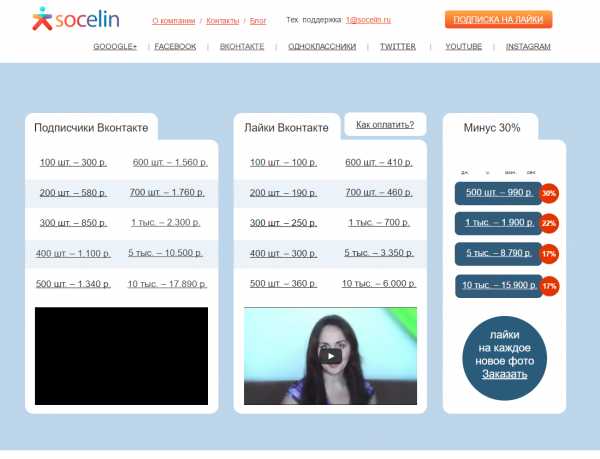Click the Socelin logo

pos(75,19)
